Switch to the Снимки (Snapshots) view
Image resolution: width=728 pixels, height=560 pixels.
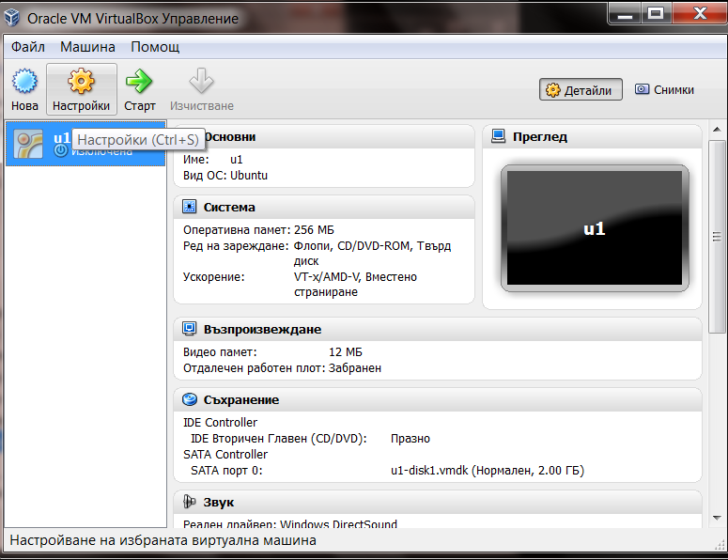(664, 90)
